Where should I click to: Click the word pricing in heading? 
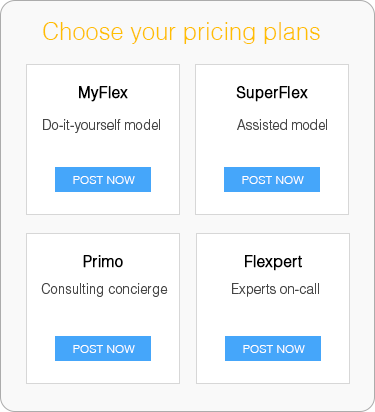[219, 33]
